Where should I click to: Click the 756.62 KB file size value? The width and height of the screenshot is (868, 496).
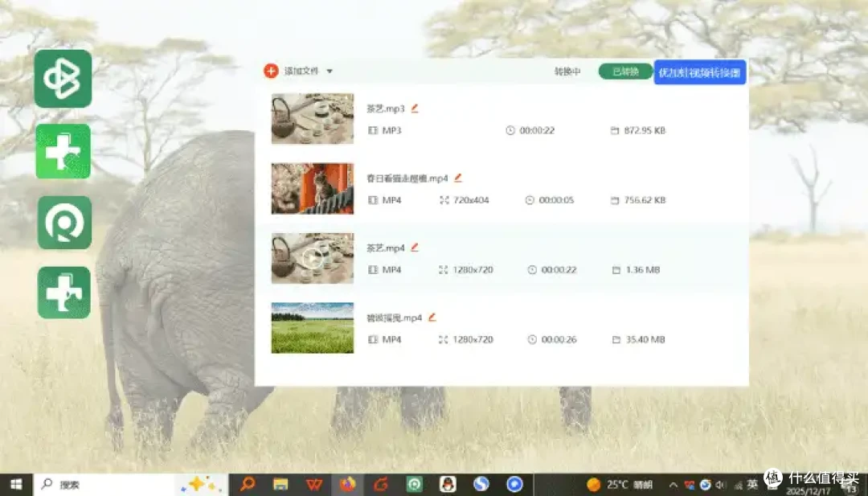(x=645, y=200)
